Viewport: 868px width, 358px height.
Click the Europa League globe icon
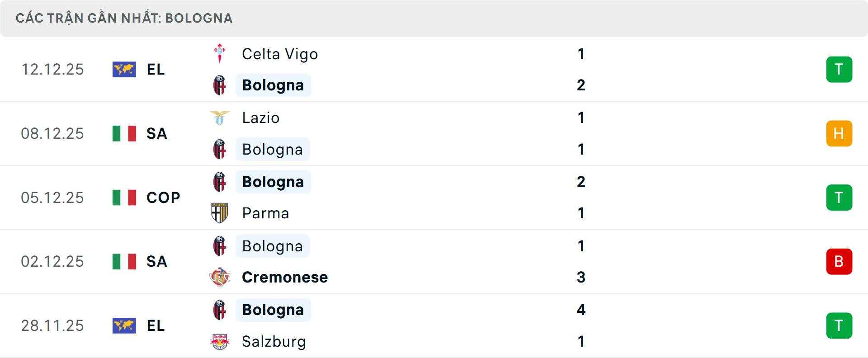pyautogui.click(x=124, y=69)
